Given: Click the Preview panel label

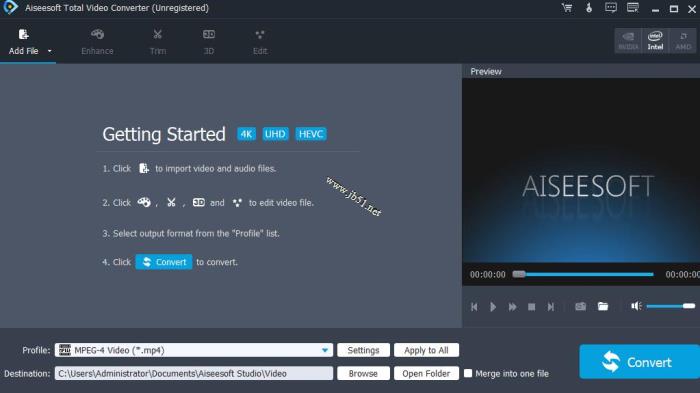Looking at the screenshot, I should (x=486, y=71).
